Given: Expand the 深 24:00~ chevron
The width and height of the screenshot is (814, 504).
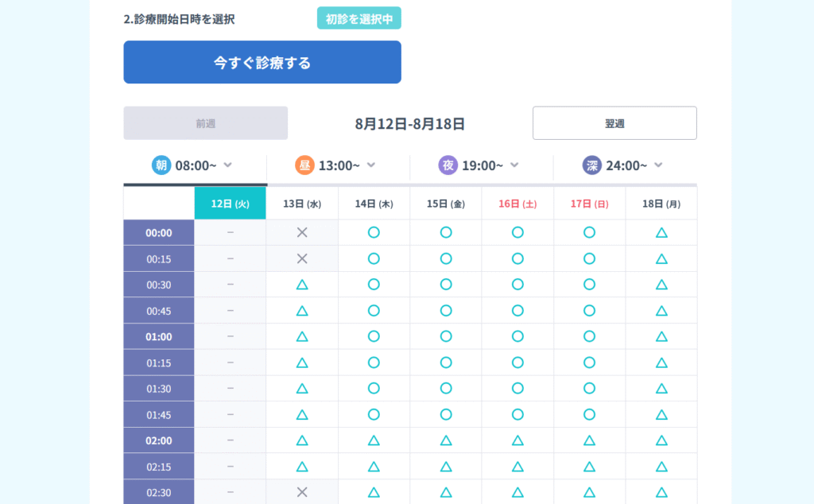Looking at the screenshot, I should tap(658, 165).
